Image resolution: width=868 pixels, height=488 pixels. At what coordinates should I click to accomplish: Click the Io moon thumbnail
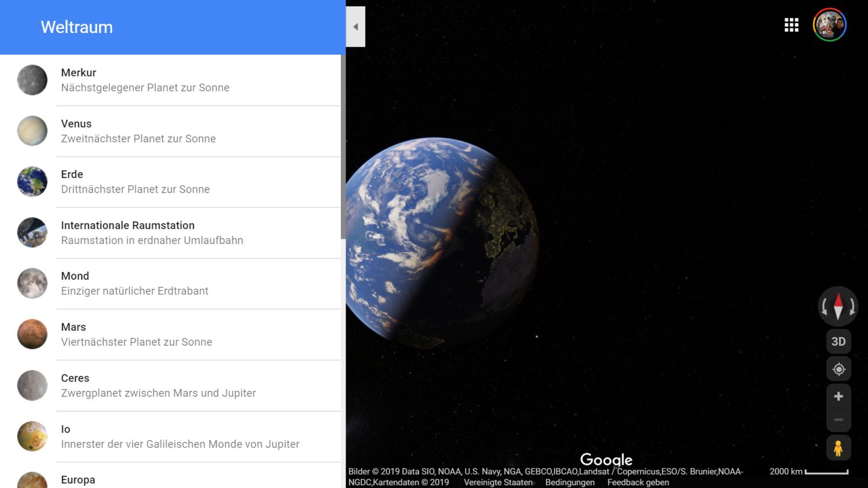pos(32,436)
